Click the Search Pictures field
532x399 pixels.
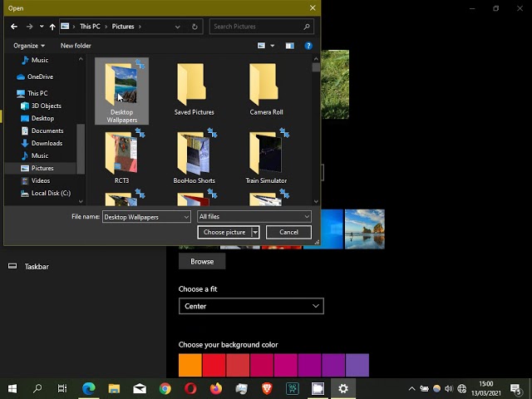(x=261, y=27)
